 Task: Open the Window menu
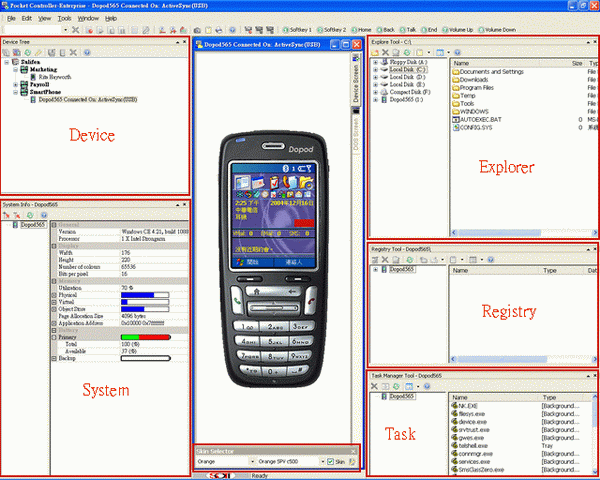[88, 18]
